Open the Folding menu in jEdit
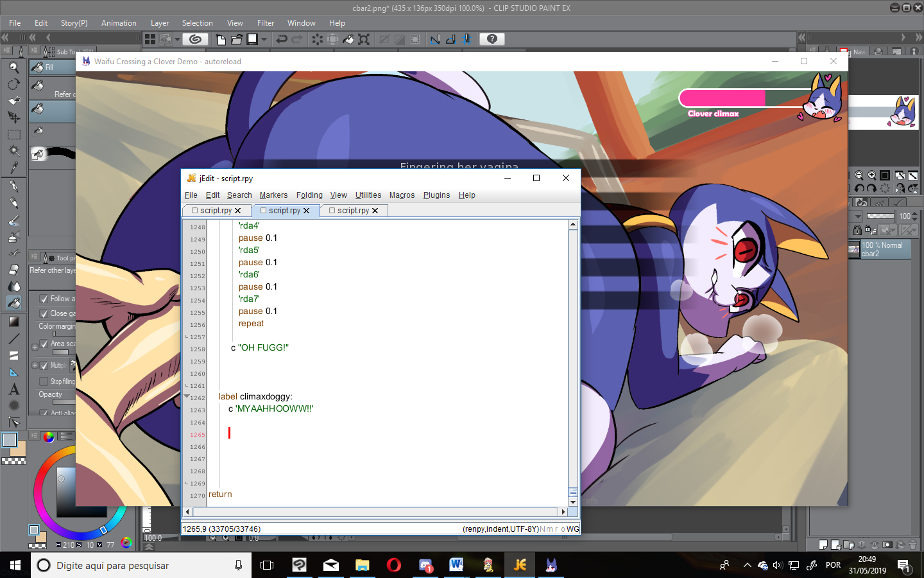 [x=309, y=195]
